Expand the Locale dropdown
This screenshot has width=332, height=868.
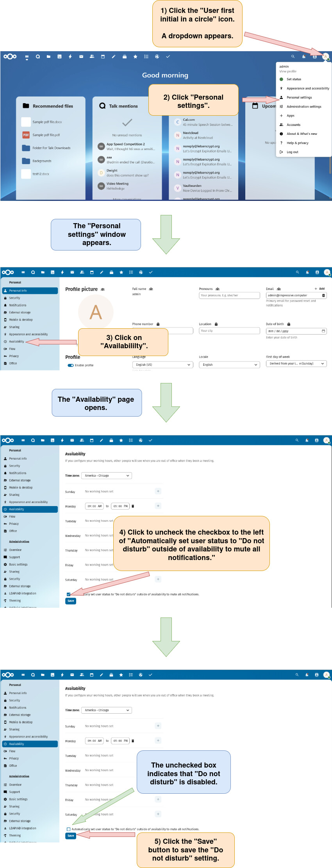[x=229, y=365]
